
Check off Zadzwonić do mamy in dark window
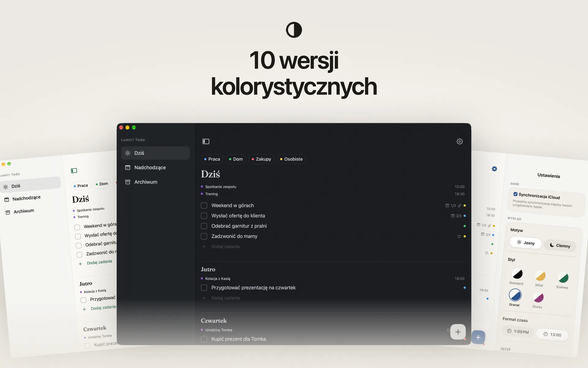pyautogui.click(x=204, y=236)
